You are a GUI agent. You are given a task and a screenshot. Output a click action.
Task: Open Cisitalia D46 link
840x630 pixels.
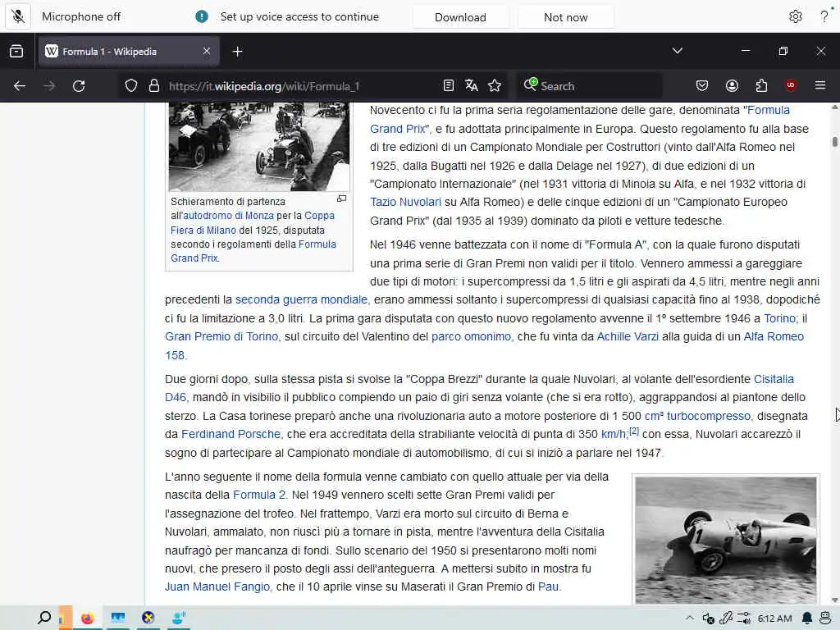(774, 379)
